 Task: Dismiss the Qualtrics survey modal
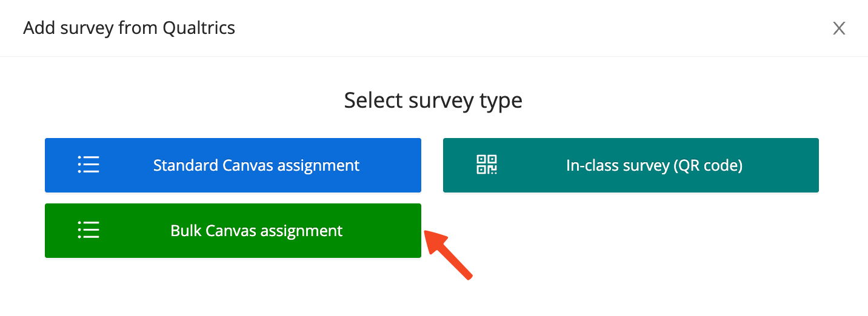click(x=839, y=28)
